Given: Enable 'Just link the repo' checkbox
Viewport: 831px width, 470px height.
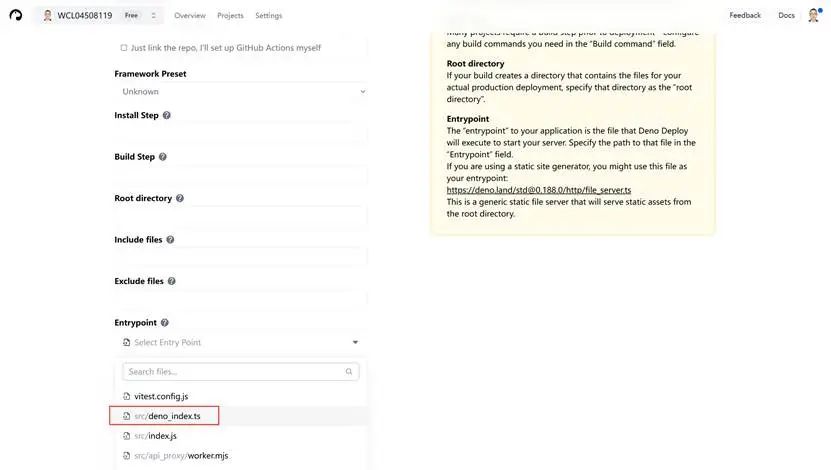Looking at the screenshot, I should [x=124, y=48].
